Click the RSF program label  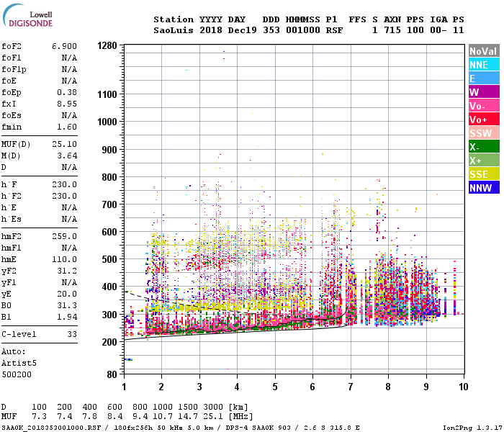334,30
